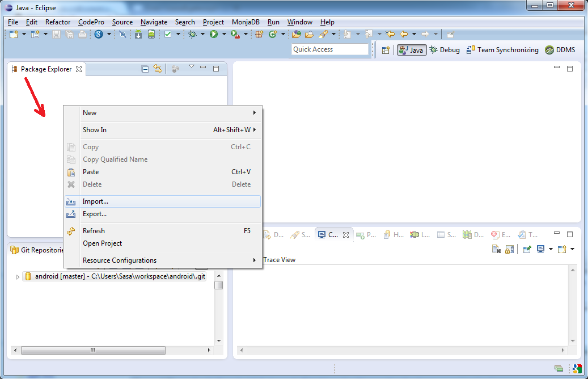
Task: Collapse All in Package Explorer
Action: click(x=145, y=69)
